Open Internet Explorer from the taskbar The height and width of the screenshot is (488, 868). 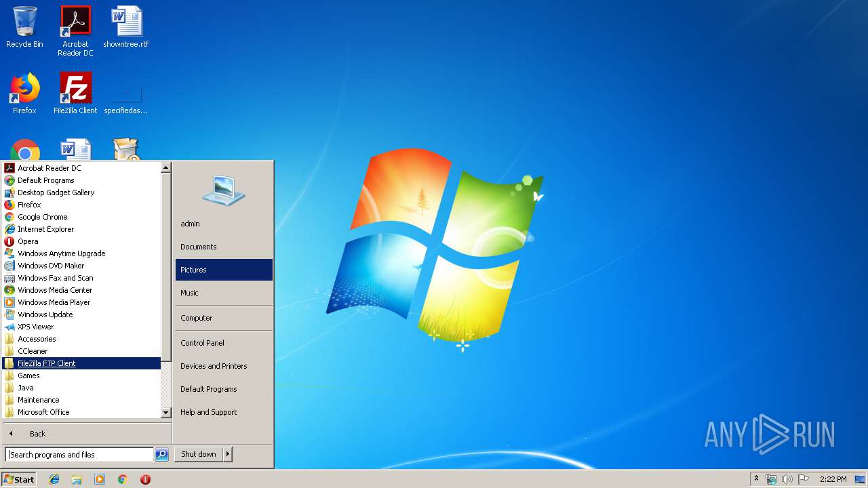[x=54, y=479]
